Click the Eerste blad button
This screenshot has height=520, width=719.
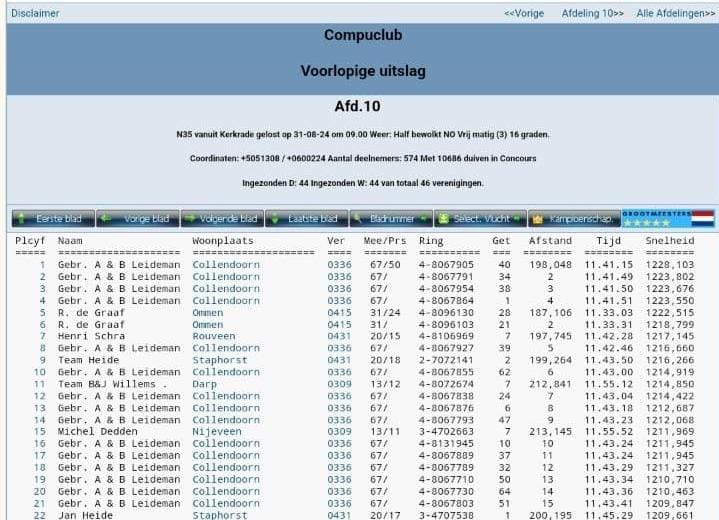[51, 218]
